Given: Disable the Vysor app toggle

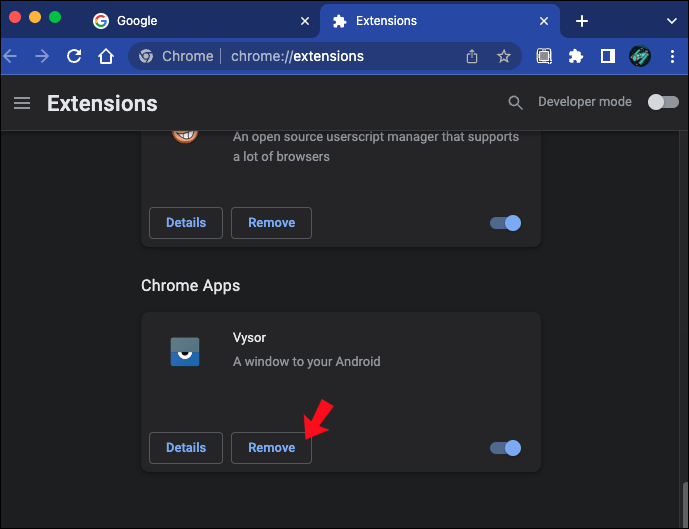Looking at the screenshot, I should (505, 448).
